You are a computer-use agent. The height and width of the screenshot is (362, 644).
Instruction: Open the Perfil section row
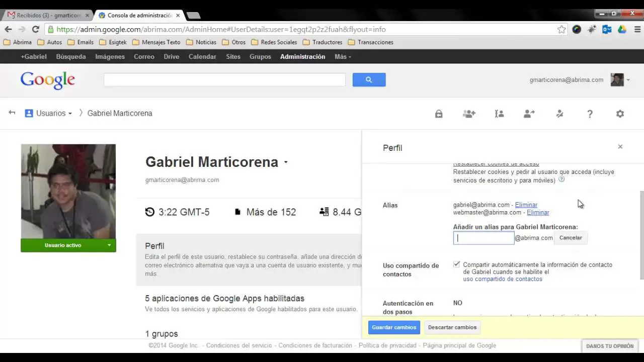249,259
